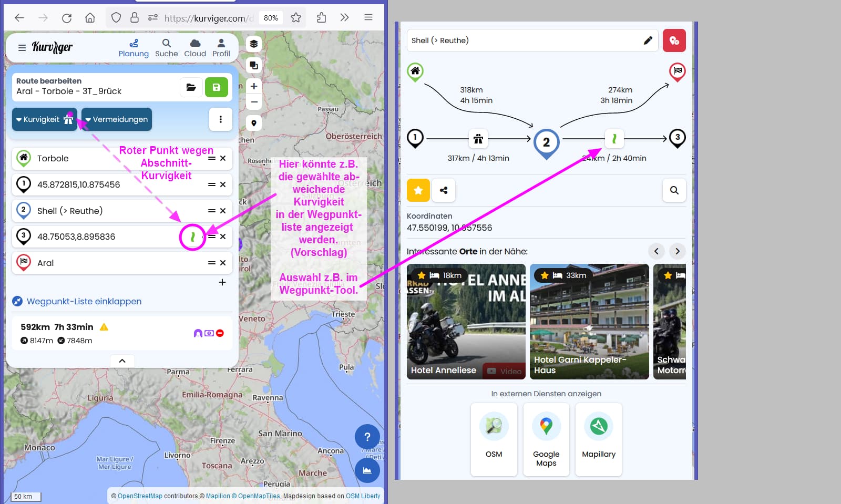Select waypoint 1 in the diagram
The height and width of the screenshot is (504, 841).
(415, 138)
